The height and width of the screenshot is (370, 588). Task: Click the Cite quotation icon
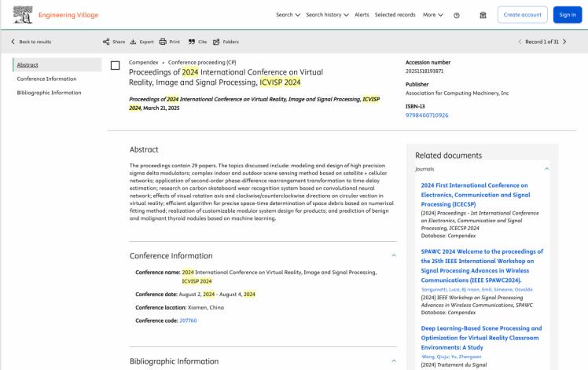click(192, 42)
